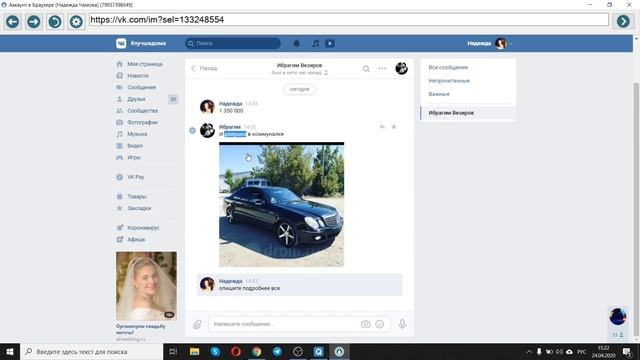Open Ибрагим Везиров name in chat header
Image resolution: width=640 pixels, height=360 pixels.
point(299,65)
